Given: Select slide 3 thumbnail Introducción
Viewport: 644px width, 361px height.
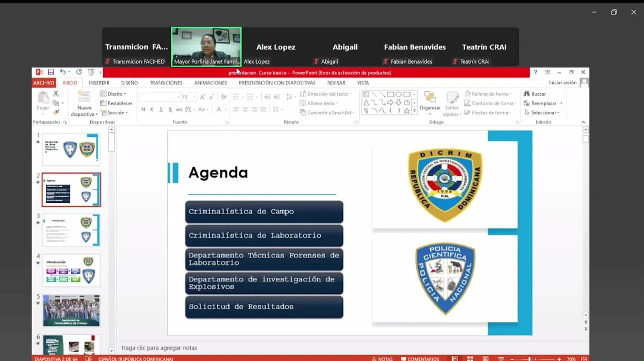Looking at the screenshot, I should tap(71, 230).
